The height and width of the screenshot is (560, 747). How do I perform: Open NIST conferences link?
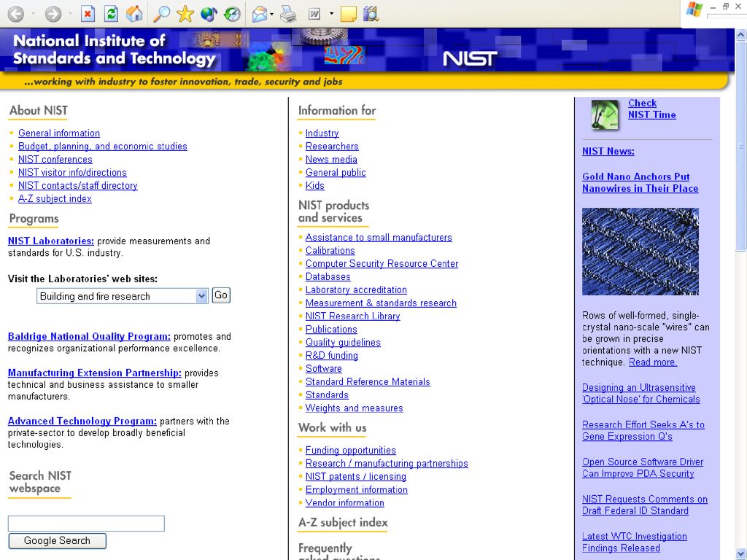[x=55, y=160]
